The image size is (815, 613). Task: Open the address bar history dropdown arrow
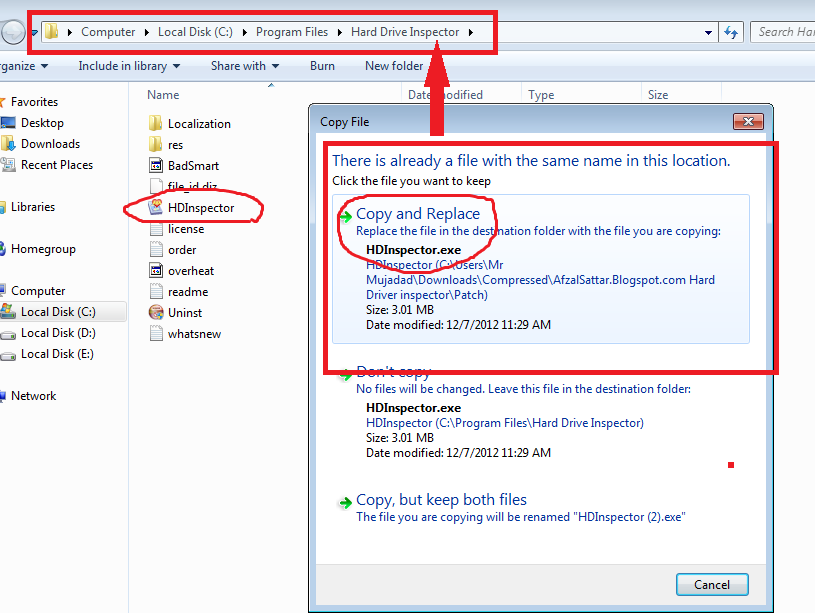point(708,32)
